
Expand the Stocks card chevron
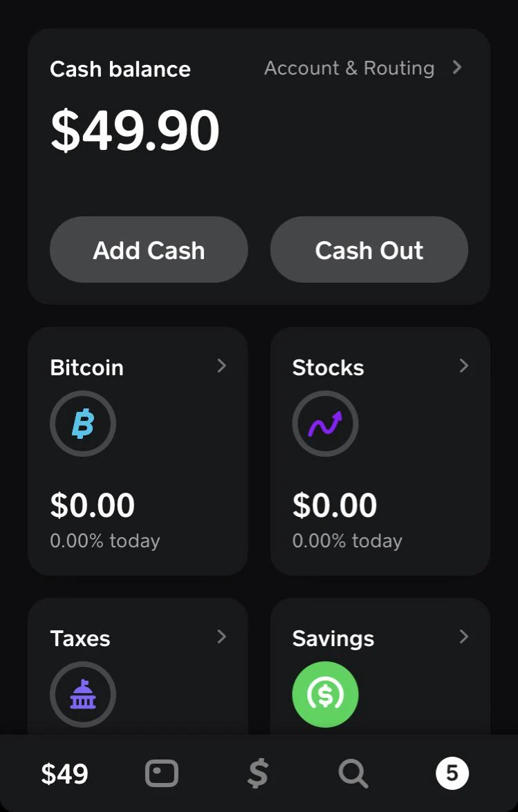464,366
